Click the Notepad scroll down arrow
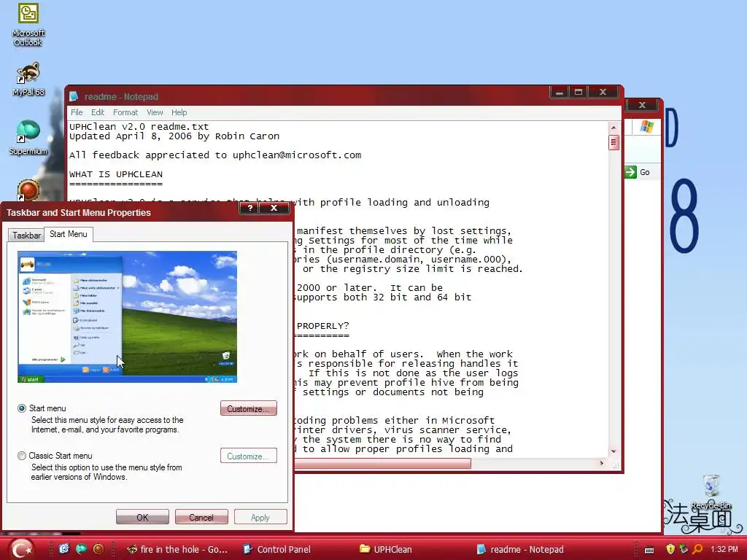747x560 pixels. pos(614,451)
